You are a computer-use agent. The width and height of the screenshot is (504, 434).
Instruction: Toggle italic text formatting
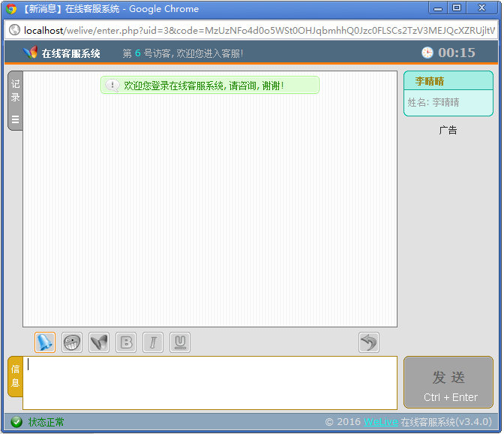tap(153, 342)
